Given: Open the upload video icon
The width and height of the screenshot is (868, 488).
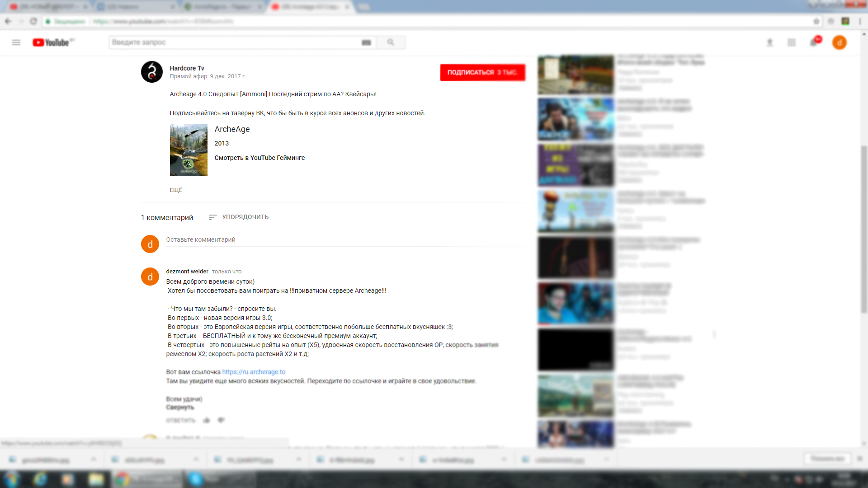Looking at the screenshot, I should (x=769, y=42).
